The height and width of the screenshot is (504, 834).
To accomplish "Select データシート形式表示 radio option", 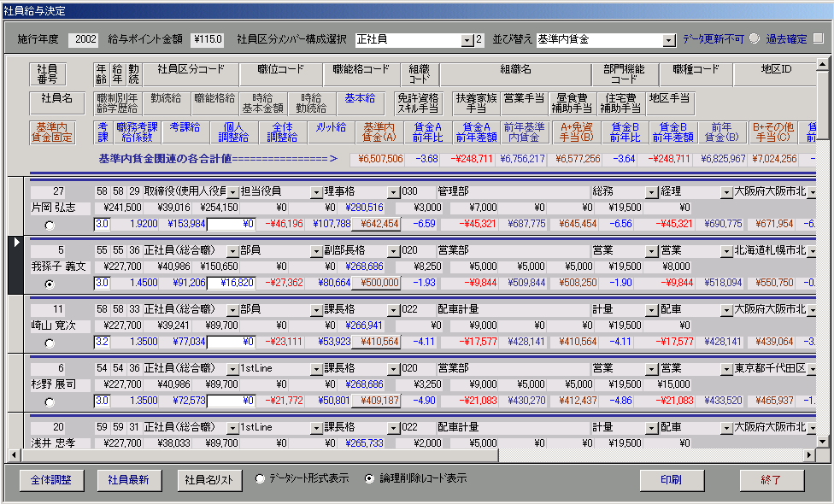I will [260, 479].
